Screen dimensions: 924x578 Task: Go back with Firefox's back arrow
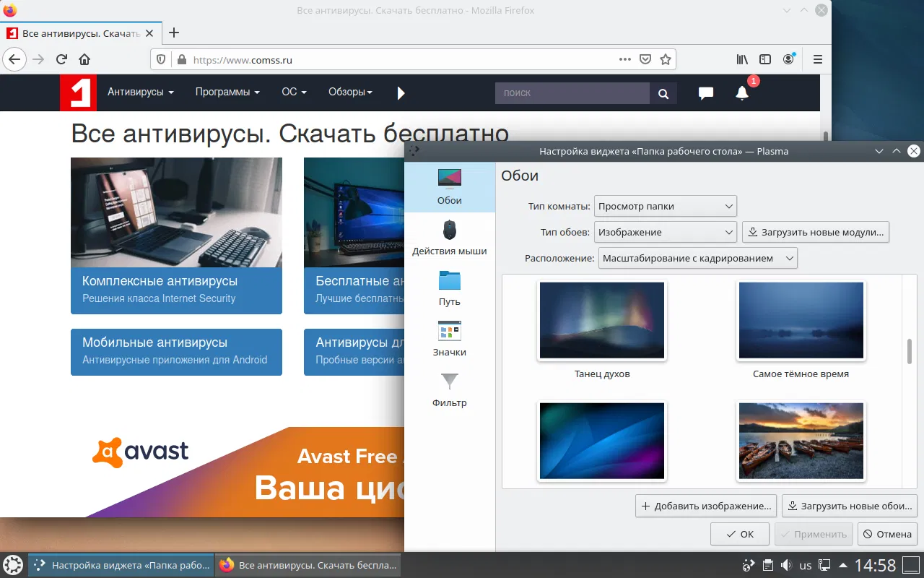tap(14, 60)
